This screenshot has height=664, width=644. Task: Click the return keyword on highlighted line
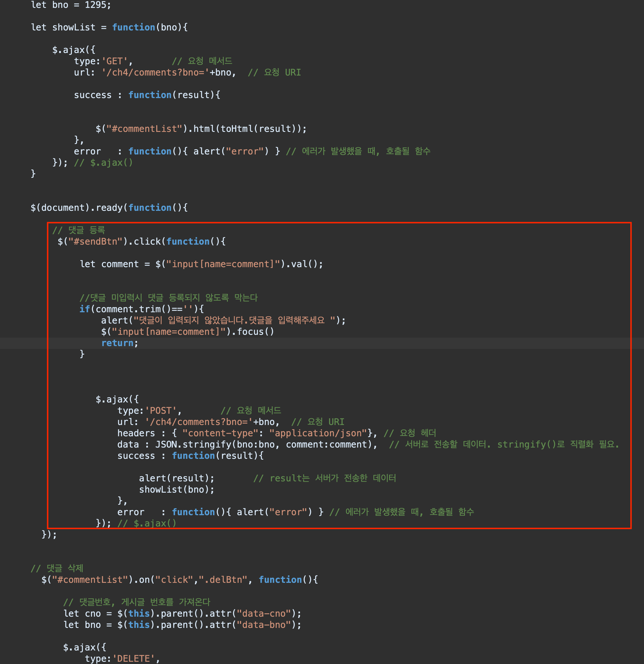117,343
